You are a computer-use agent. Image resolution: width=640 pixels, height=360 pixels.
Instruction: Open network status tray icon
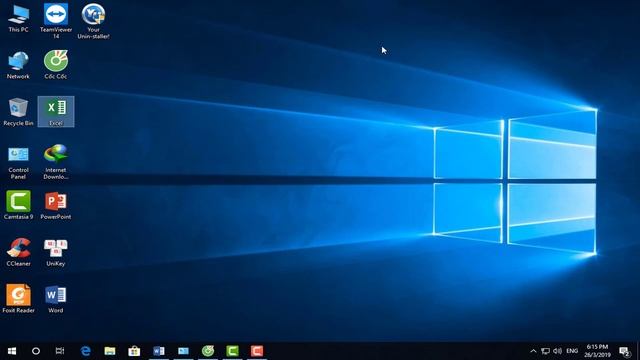(545, 351)
